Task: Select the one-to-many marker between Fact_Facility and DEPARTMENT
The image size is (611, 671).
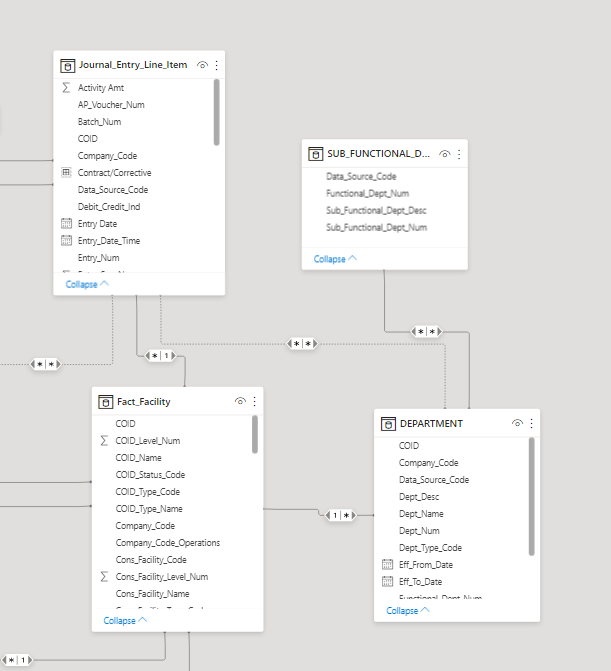Action: pos(341,515)
